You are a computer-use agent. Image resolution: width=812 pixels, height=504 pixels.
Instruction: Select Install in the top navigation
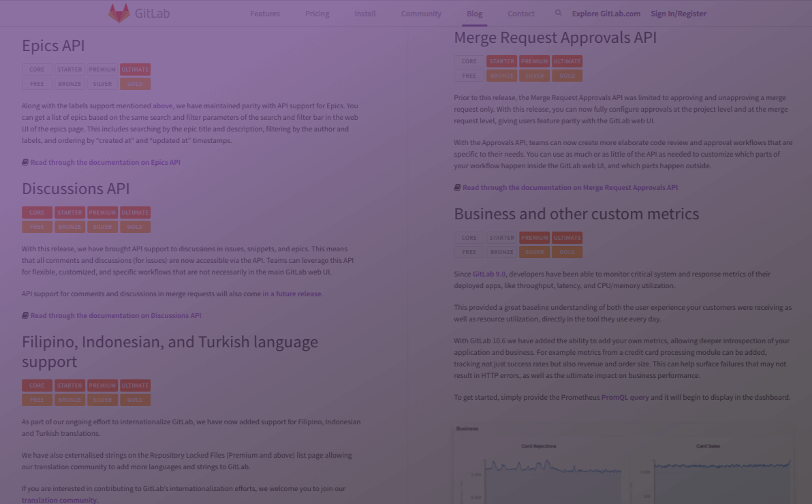tap(365, 14)
